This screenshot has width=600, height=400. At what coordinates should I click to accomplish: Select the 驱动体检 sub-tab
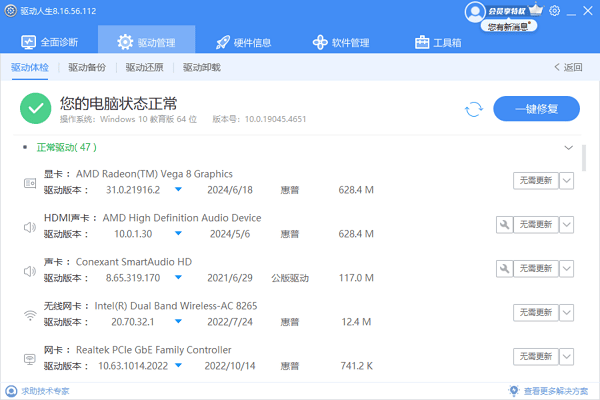[x=30, y=67]
